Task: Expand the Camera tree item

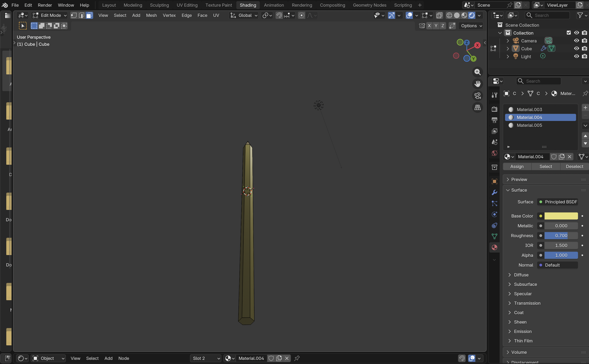Action: pos(508,41)
